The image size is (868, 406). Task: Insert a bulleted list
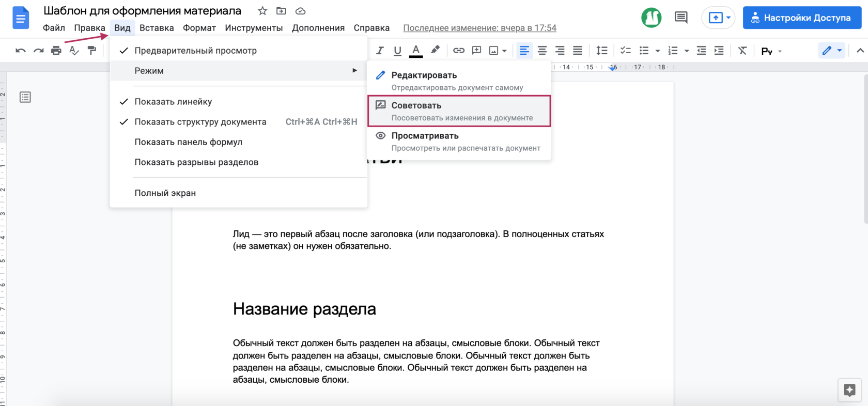point(644,51)
